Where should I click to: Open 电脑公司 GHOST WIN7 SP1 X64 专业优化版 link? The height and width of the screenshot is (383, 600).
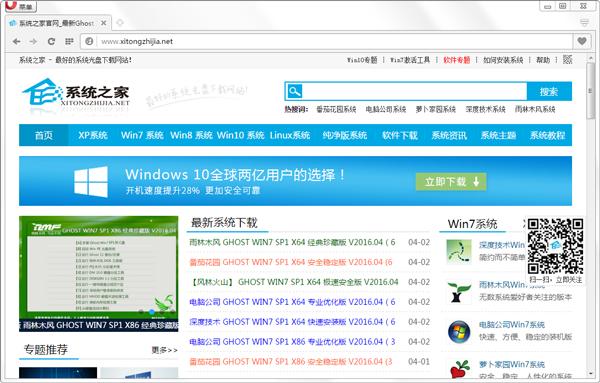tap(292, 302)
